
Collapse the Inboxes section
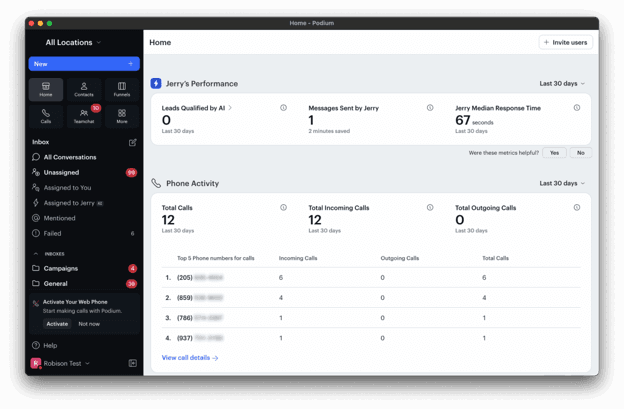pyautogui.click(x=36, y=253)
